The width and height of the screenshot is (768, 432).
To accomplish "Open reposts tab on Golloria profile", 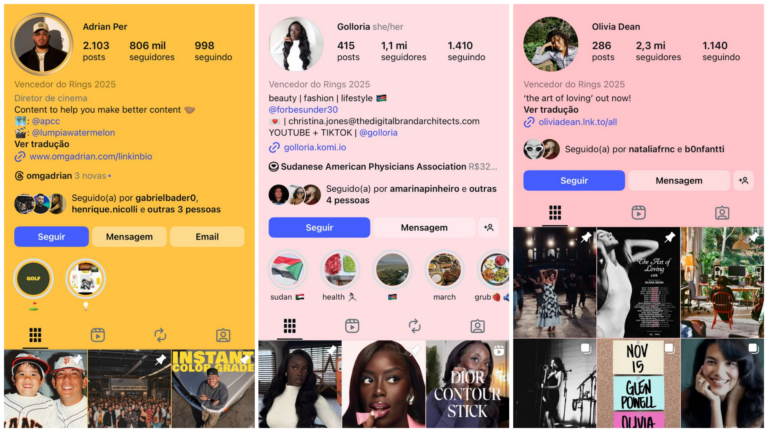I will click(x=414, y=326).
